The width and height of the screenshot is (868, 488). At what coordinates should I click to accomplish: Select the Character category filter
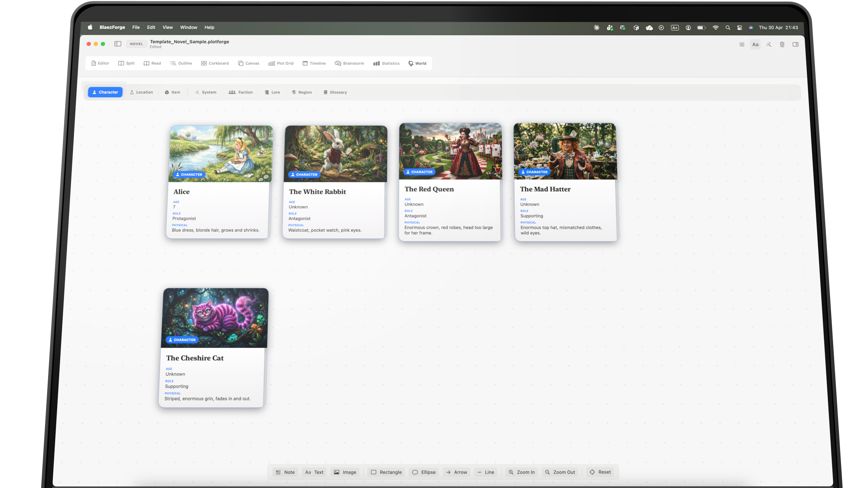point(105,92)
